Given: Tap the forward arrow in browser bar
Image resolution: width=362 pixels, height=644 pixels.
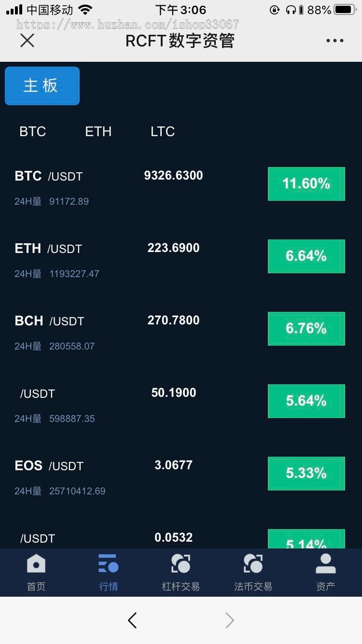Looking at the screenshot, I should [230, 620].
